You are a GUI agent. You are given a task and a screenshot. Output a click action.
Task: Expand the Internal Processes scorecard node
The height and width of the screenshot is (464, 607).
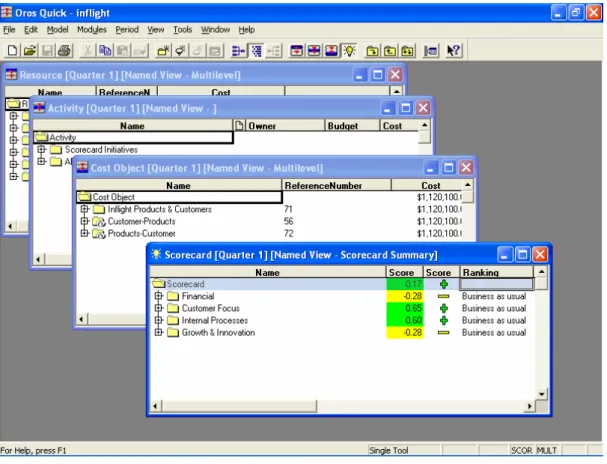pyautogui.click(x=158, y=320)
